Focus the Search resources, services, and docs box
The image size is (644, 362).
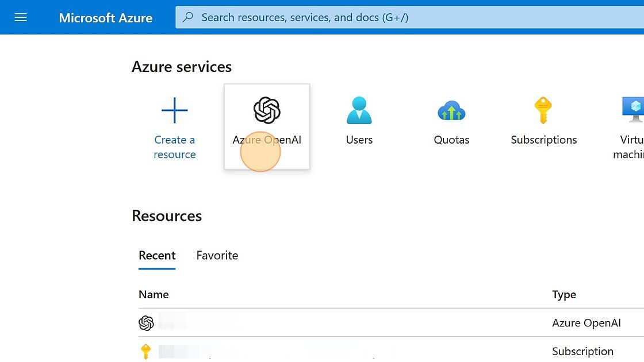[409, 17]
